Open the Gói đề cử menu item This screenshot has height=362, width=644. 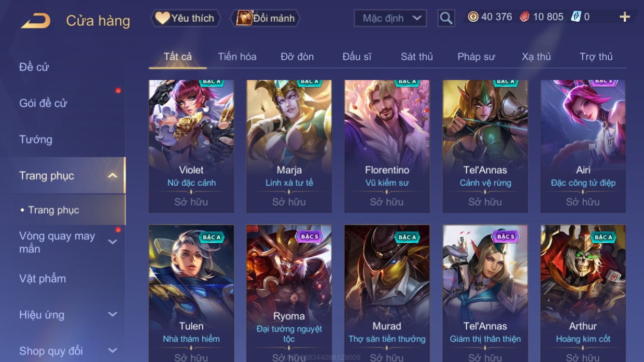(43, 103)
